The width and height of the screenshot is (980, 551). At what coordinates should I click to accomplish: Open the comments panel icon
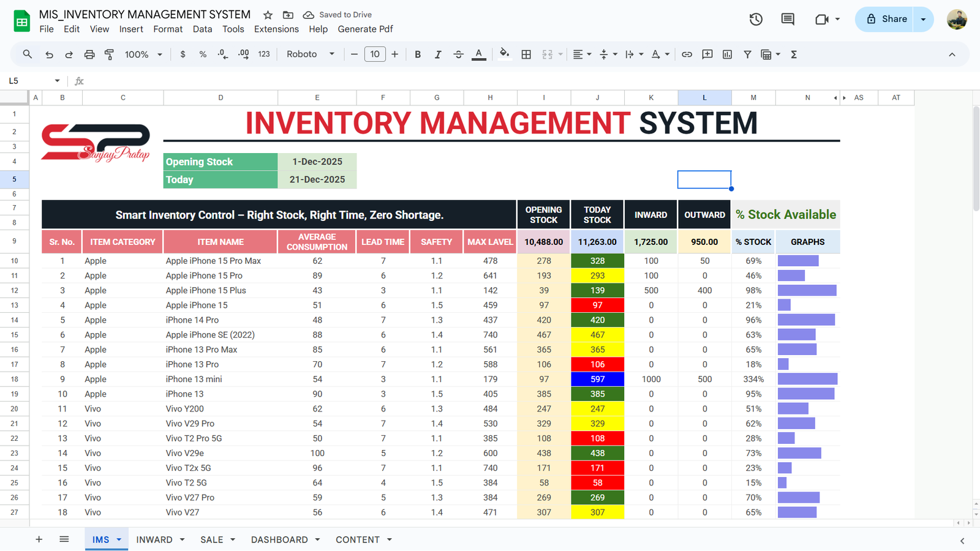(788, 19)
